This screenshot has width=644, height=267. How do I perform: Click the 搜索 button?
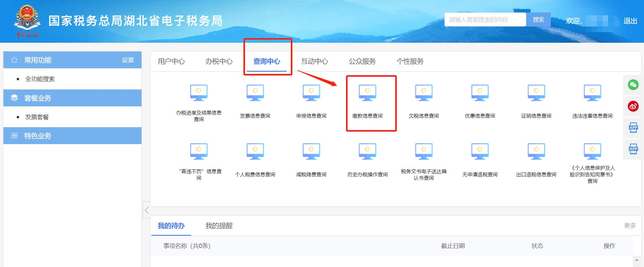coord(538,20)
